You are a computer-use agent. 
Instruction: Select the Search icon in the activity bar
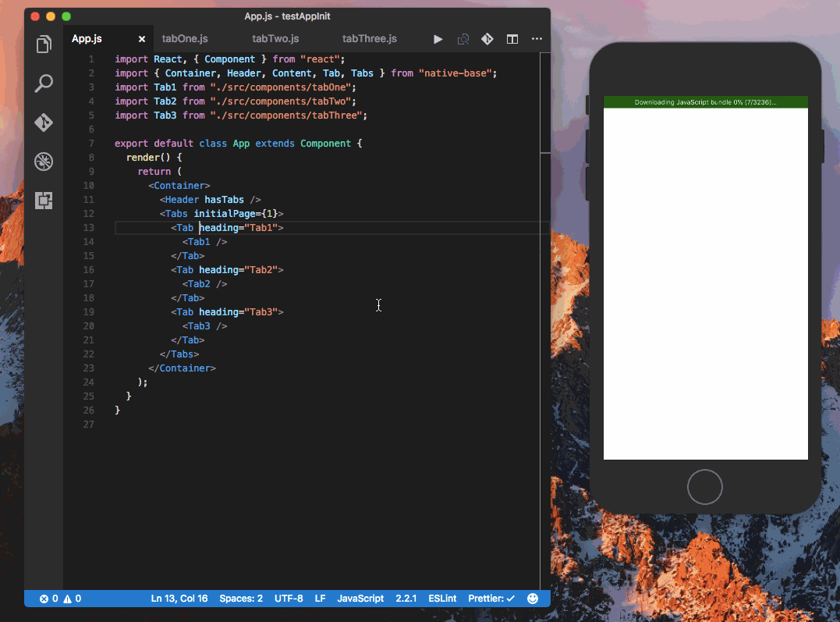click(43, 84)
